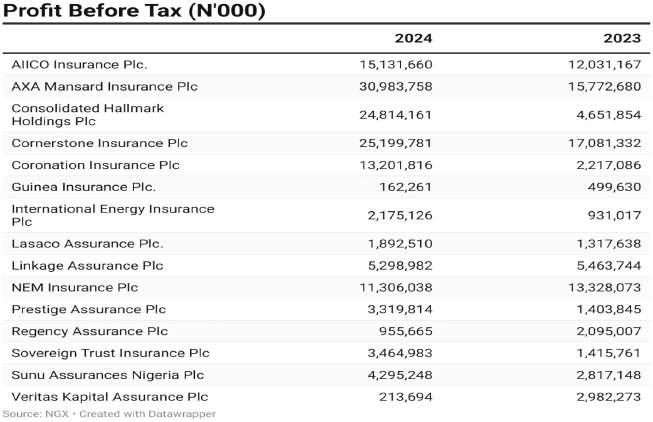This screenshot has width=653, height=422.
Task: Click the 2023 column header
Action: pos(622,38)
